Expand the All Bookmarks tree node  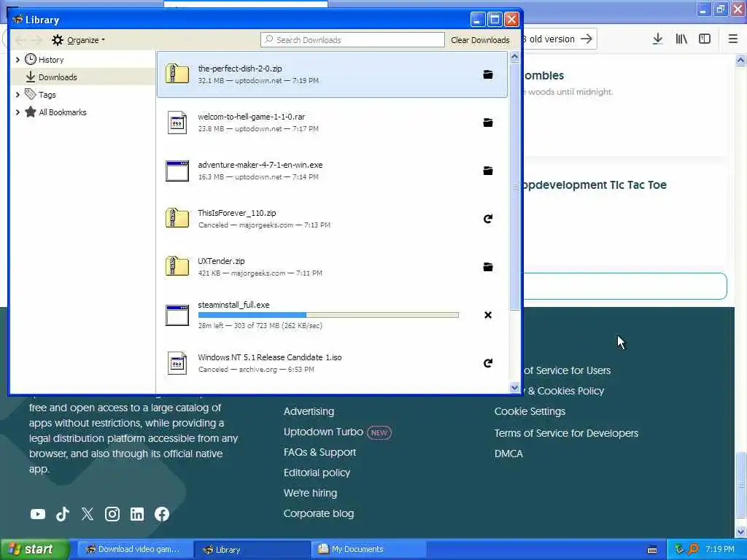pos(18,112)
